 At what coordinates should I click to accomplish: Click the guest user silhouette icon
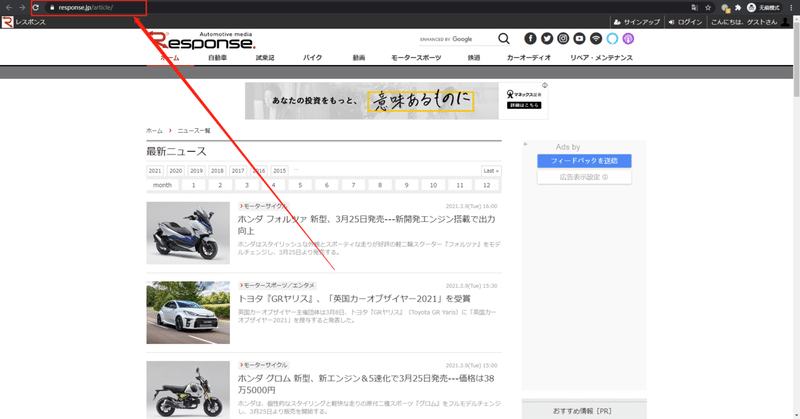(x=785, y=22)
